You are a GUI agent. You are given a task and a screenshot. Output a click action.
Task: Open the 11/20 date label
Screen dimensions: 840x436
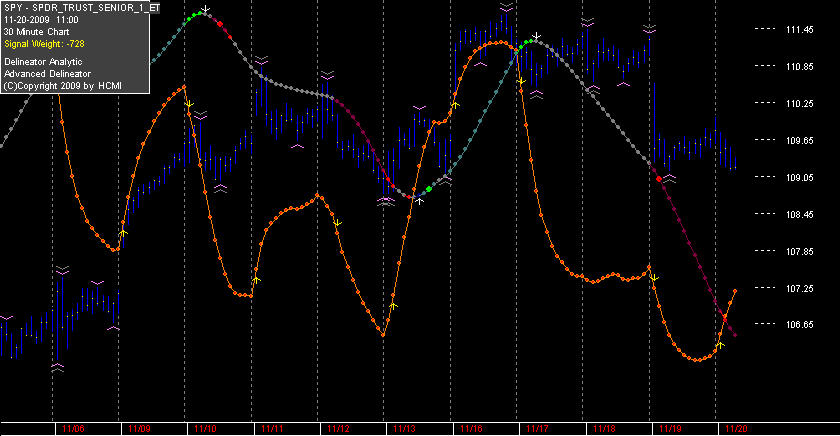736,429
